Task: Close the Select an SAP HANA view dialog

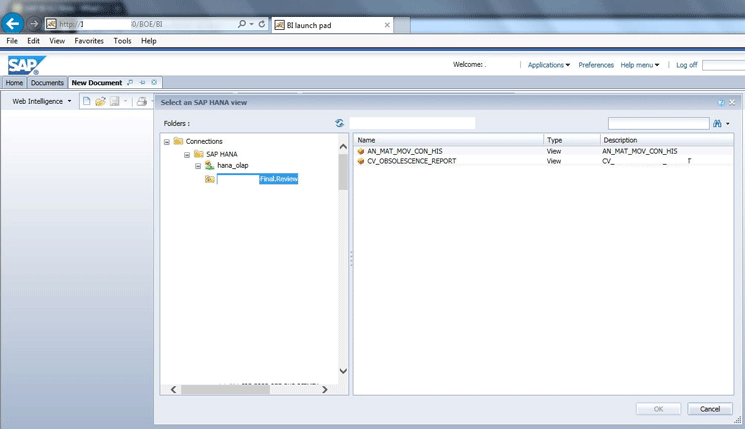Action: click(732, 103)
